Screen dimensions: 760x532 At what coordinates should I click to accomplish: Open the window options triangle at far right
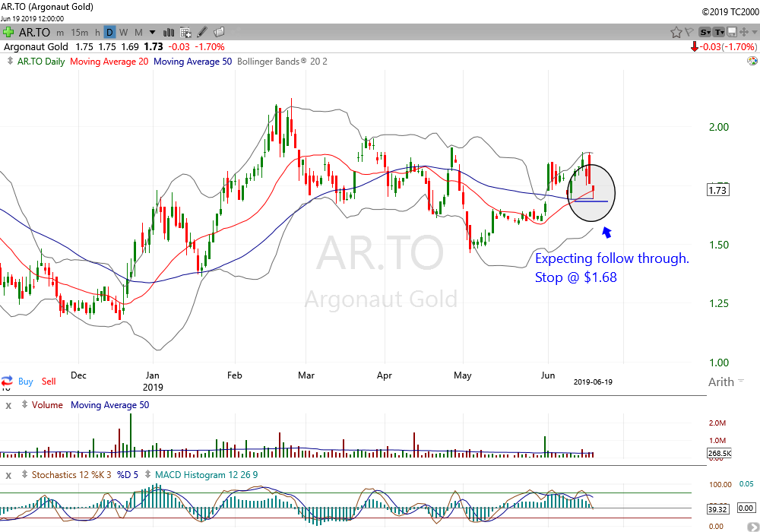[754, 33]
